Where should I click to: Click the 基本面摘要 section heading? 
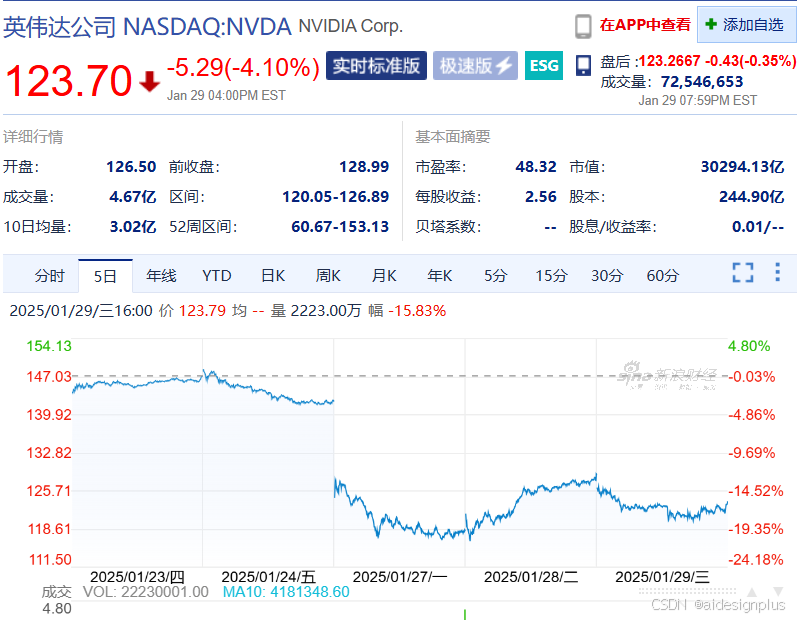[452, 137]
